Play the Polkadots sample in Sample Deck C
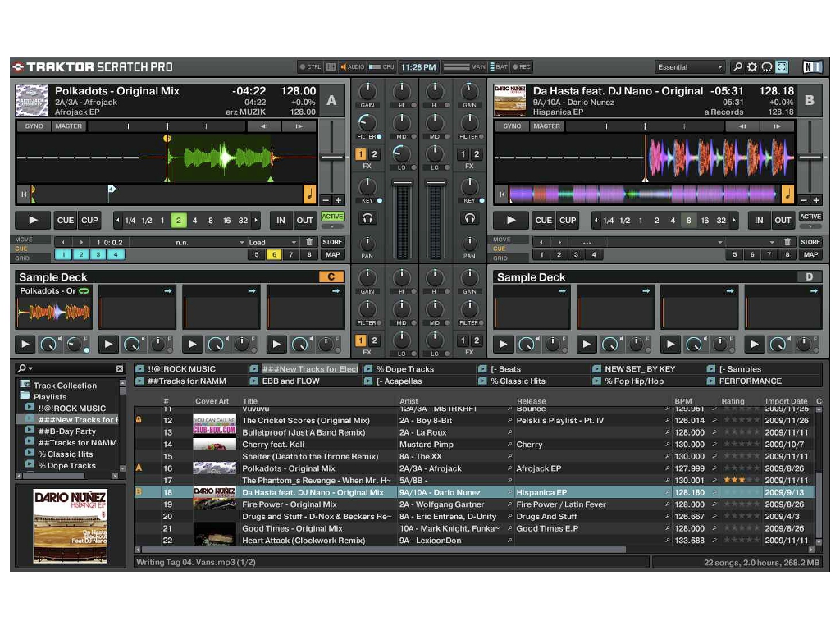Screen dimensions: 840x630 click(x=25, y=344)
